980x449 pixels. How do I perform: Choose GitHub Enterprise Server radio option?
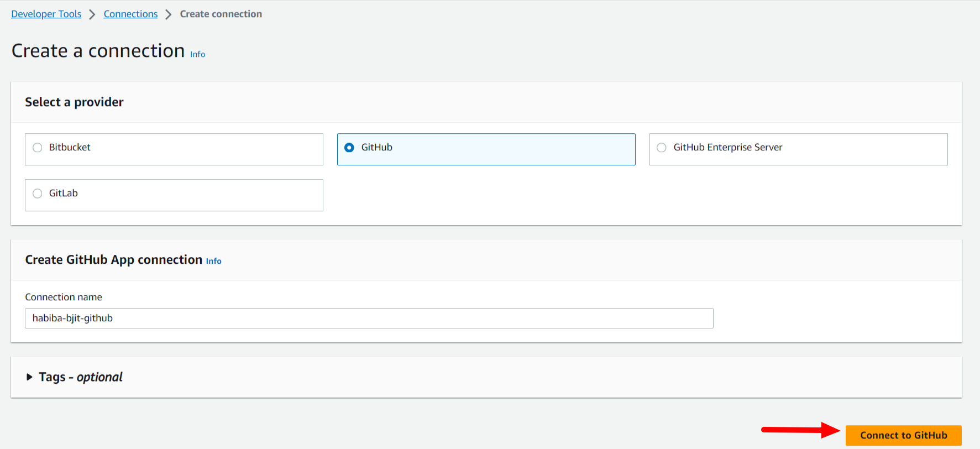(662, 148)
